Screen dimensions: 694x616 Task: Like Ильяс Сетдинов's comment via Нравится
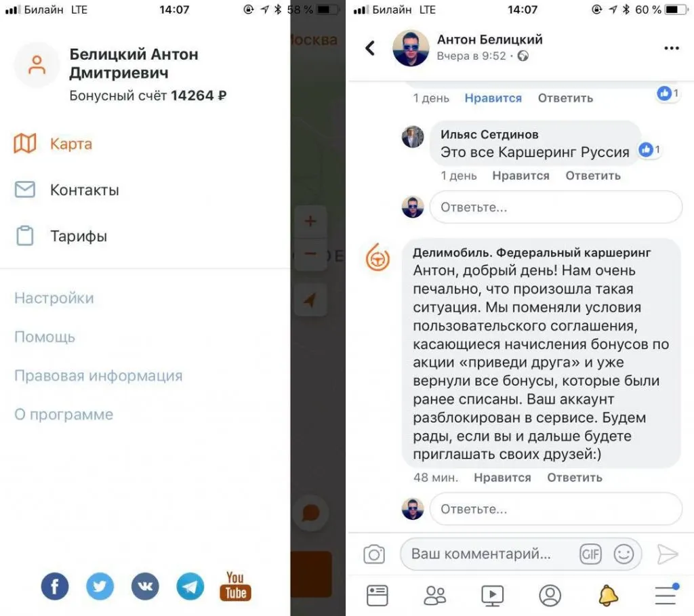(521, 176)
